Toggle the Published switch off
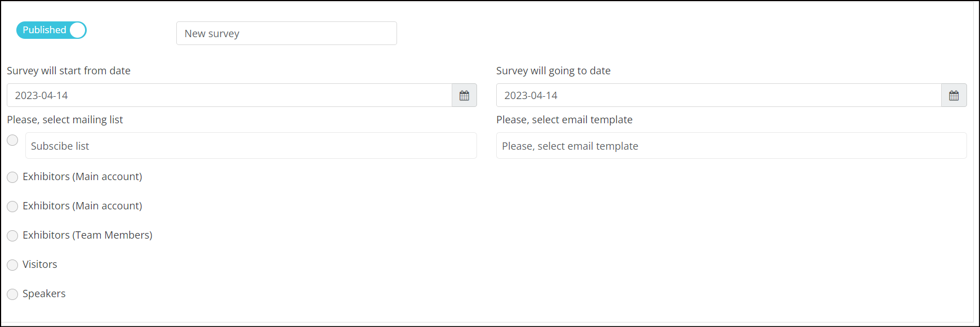Image resolution: width=980 pixels, height=327 pixels. pyautogui.click(x=51, y=30)
